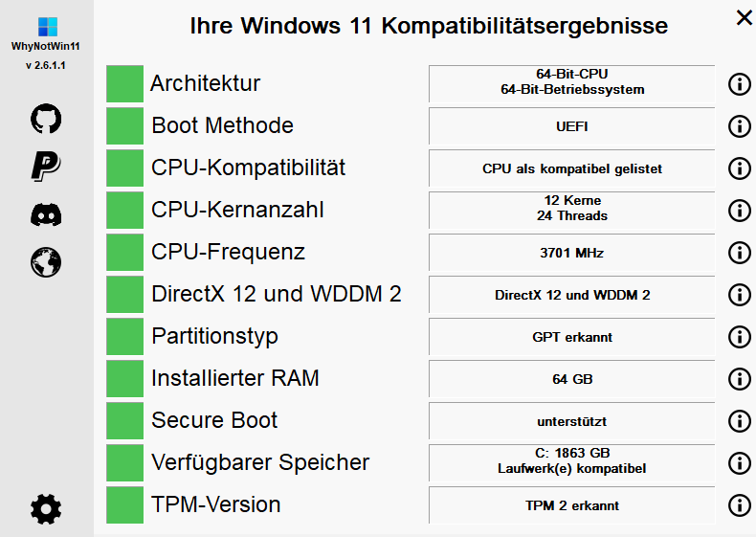The height and width of the screenshot is (537, 756).
Task: Show info for Architektur check
Action: click(739, 84)
